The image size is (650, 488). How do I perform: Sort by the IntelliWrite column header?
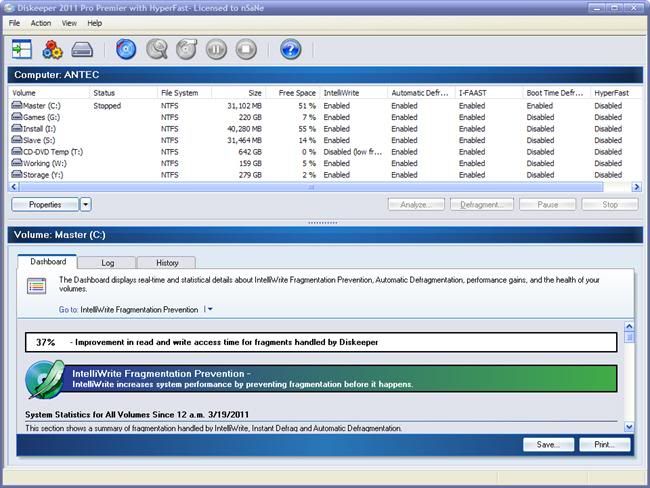(x=354, y=93)
